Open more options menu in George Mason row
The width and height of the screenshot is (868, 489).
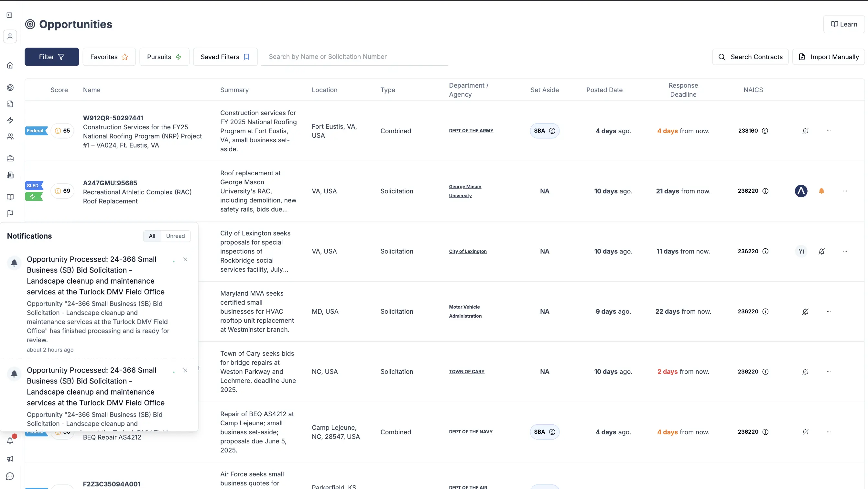[x=845, y=191]
